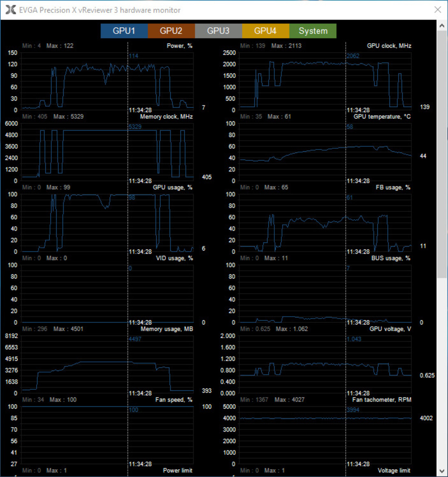Click 'Min : 296 Max : 4501' memory stats
The image size is (448, 477).
coord(53,329)
